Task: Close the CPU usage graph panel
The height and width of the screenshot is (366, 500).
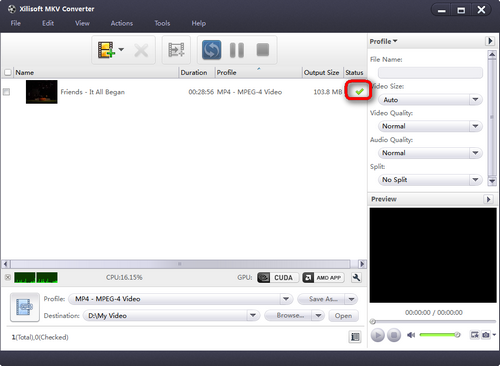Action: 8,277
